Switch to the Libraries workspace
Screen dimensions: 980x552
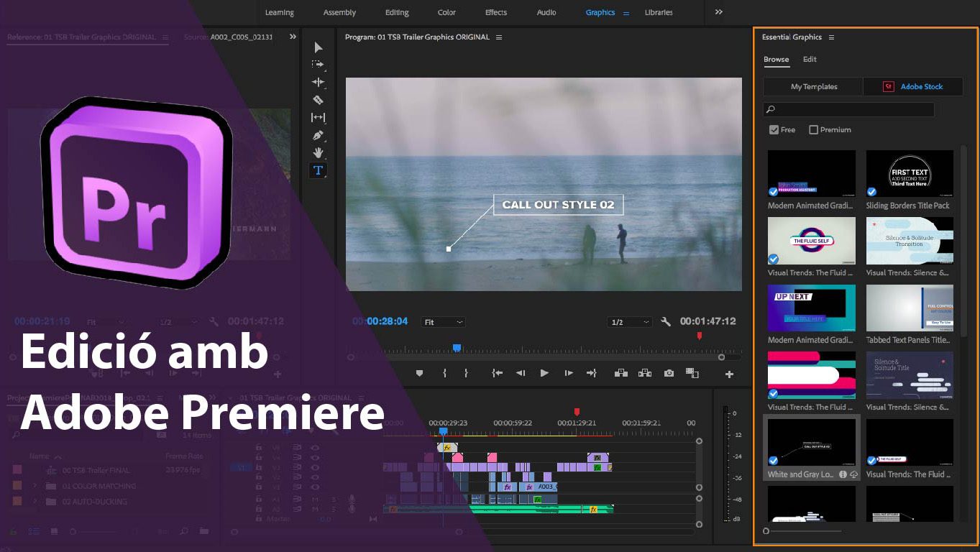tap(659, 12)
